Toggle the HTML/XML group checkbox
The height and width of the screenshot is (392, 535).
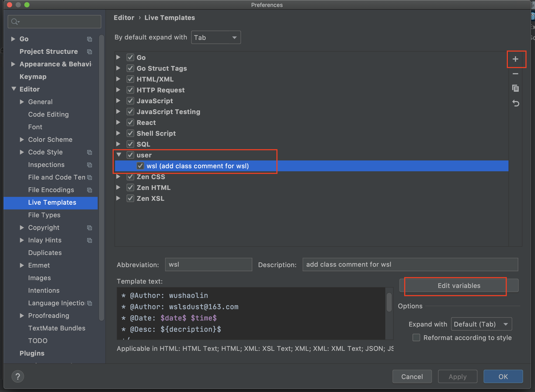pyautogui.click(x=130, y=79)
